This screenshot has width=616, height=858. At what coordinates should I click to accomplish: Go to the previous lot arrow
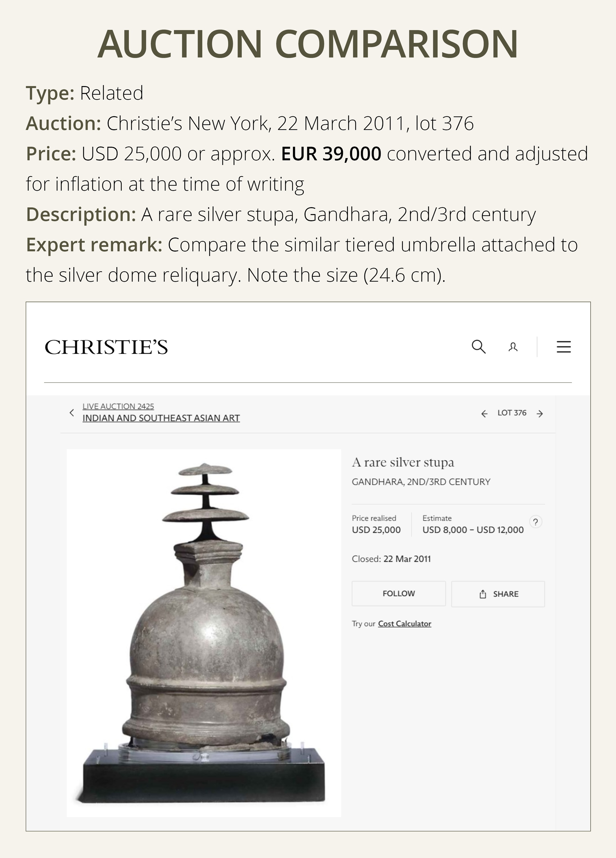click(485, 414)
